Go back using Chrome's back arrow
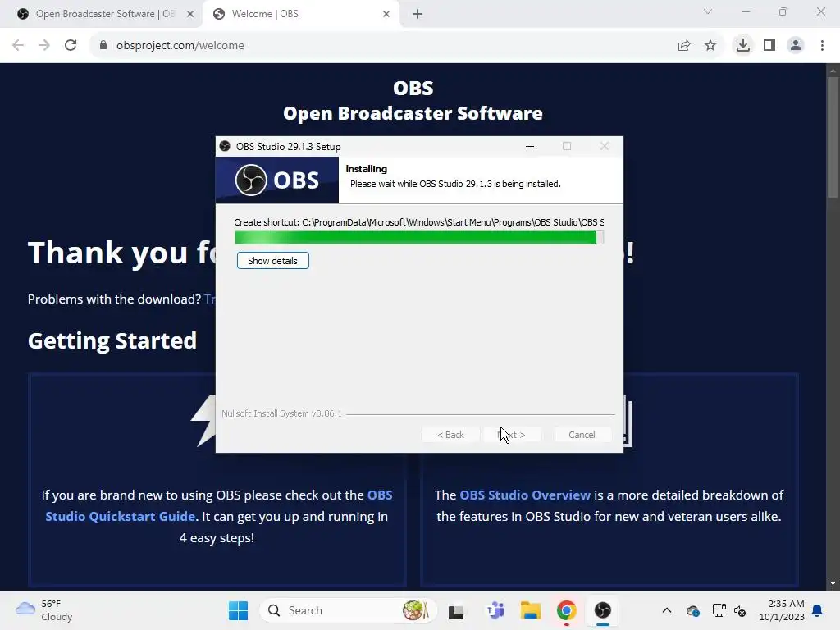 (x=18, y=46)
